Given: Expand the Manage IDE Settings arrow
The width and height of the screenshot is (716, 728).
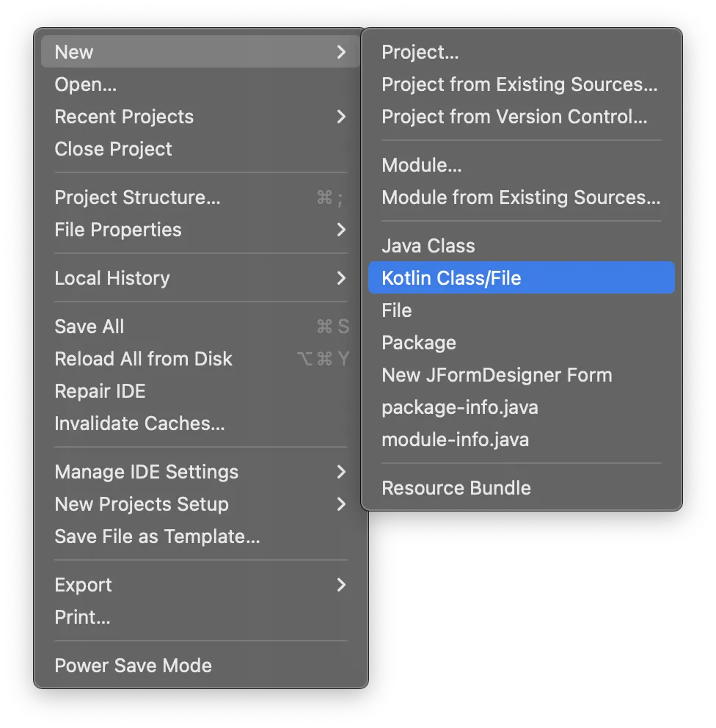Looking at the screenshot, I should [x=340, y=472].
